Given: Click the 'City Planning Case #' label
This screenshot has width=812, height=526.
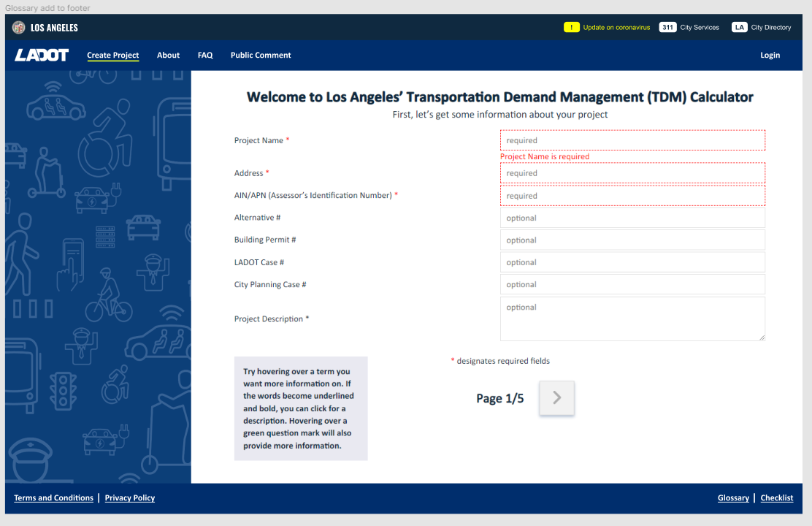Looking at the screenshot, I should pyautogui.click(x=270, y=284).
